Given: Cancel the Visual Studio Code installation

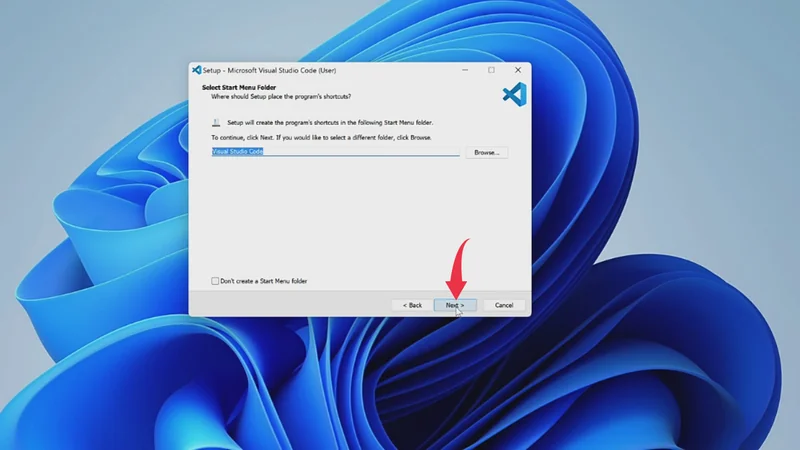Looking at the screenshot, I should pyautogui.click(x=504, y=305).
